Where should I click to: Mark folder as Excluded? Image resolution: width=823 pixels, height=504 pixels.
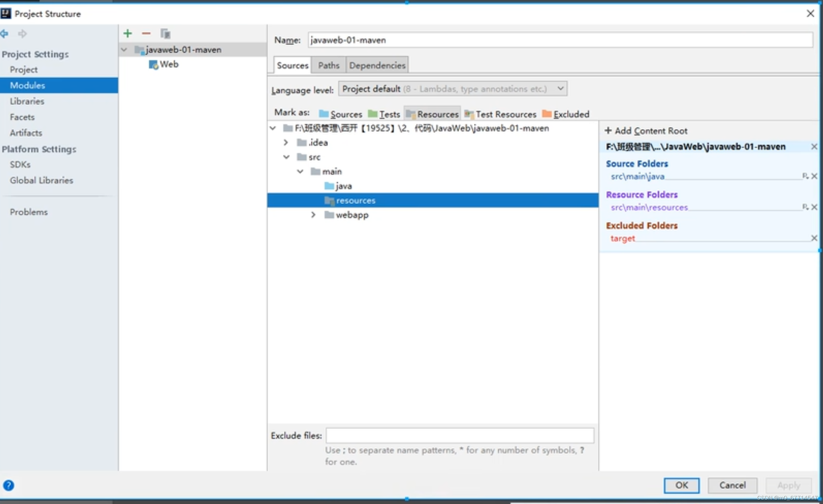[x=566, y=114]
